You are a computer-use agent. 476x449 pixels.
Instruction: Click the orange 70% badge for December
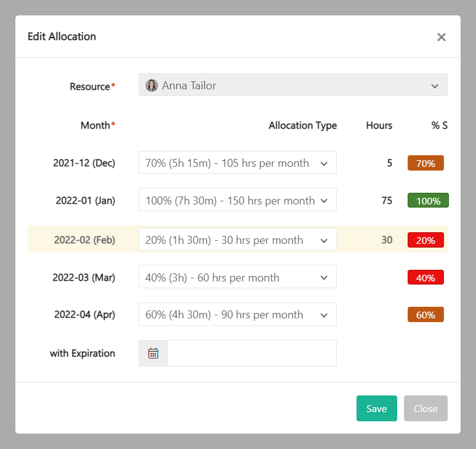pyautogui.click(x=426, y=163)
